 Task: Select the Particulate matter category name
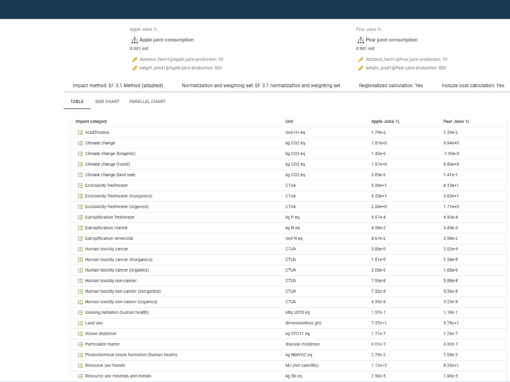[102, 344]
